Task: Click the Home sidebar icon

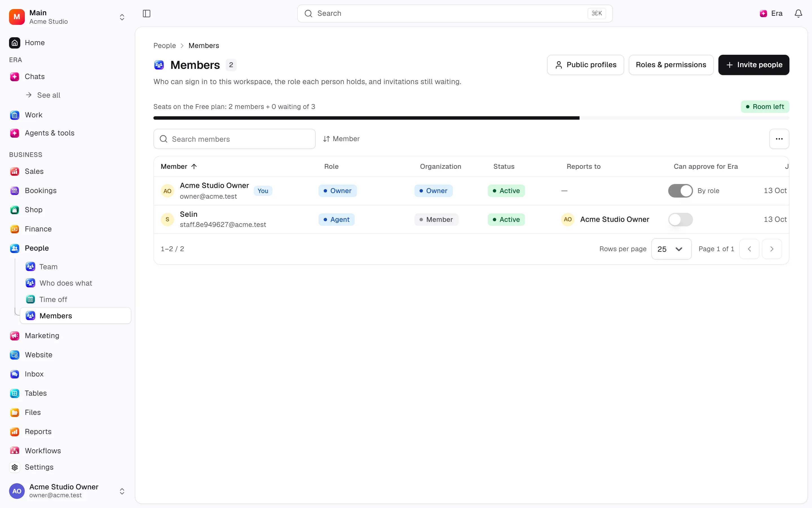Action: pos(14,43)
